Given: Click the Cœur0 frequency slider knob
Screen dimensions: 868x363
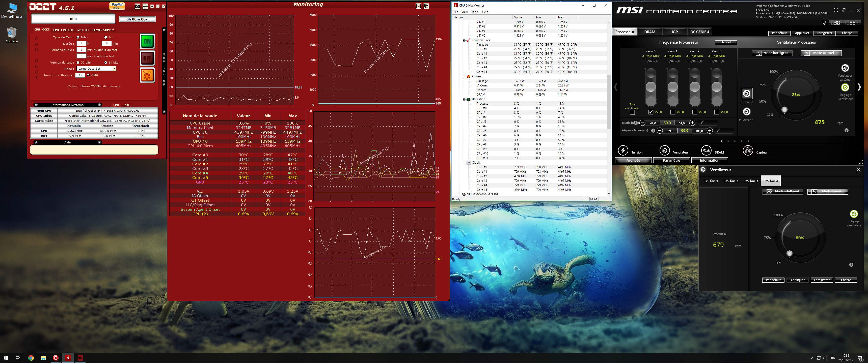Looking at the screenshot, I should (651, 87).
